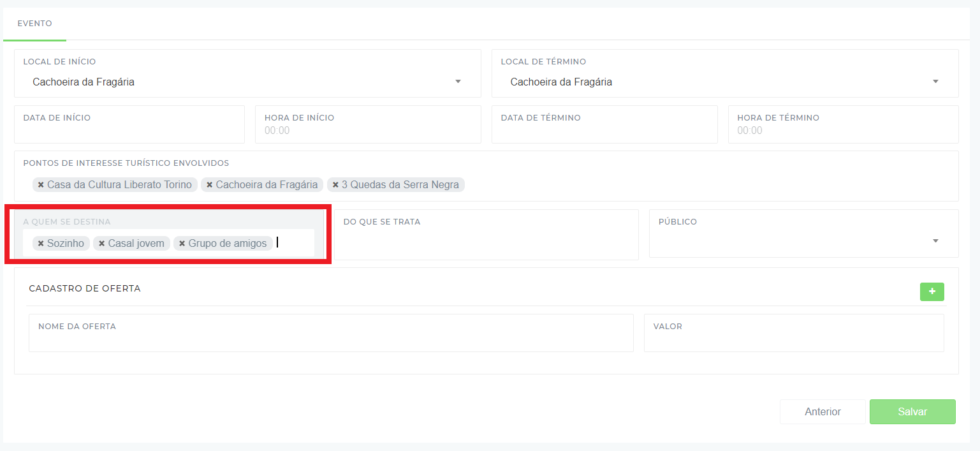Focus the Hora de Início field
The height and width of the screenshot is (451, 980).
point(368,124)
